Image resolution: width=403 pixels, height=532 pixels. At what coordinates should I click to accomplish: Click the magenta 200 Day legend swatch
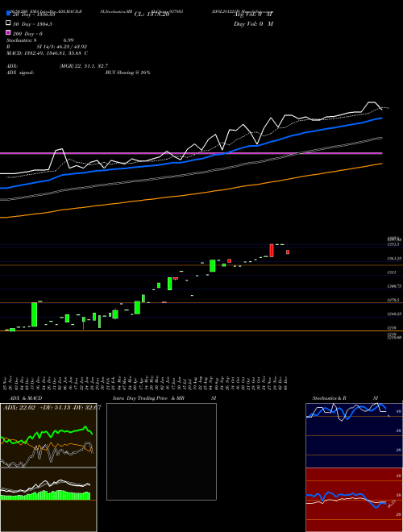tap(8, 33)
